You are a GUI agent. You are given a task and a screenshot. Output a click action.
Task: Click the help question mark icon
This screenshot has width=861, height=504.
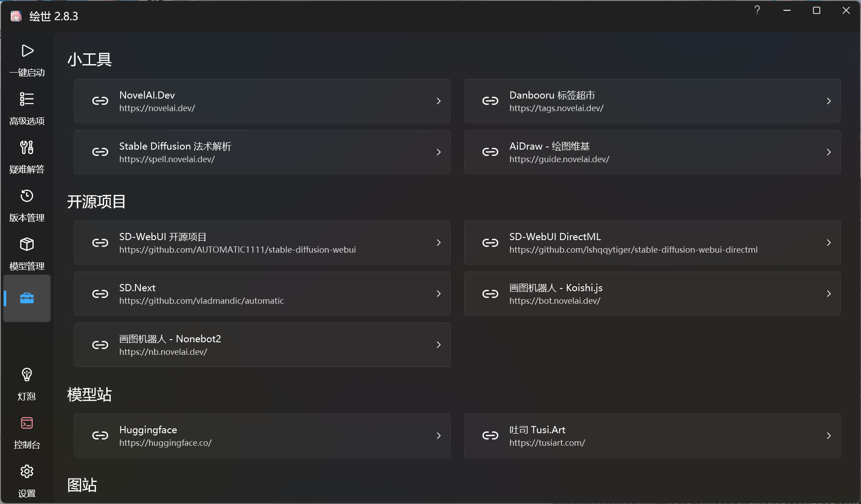[x=757, y=10]
